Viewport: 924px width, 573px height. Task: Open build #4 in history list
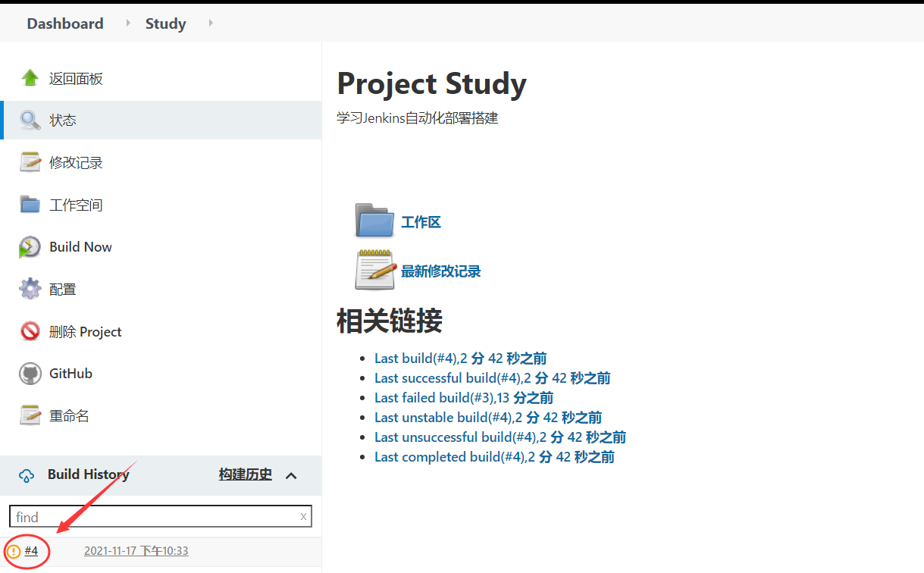31,551
